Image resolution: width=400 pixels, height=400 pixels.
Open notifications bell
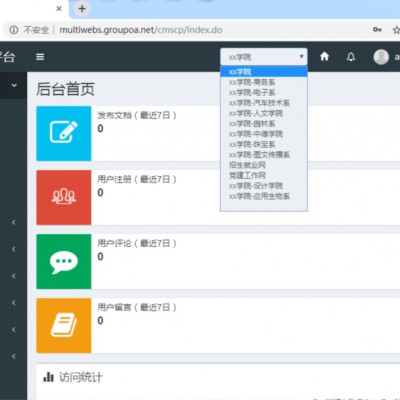(351, 57)
